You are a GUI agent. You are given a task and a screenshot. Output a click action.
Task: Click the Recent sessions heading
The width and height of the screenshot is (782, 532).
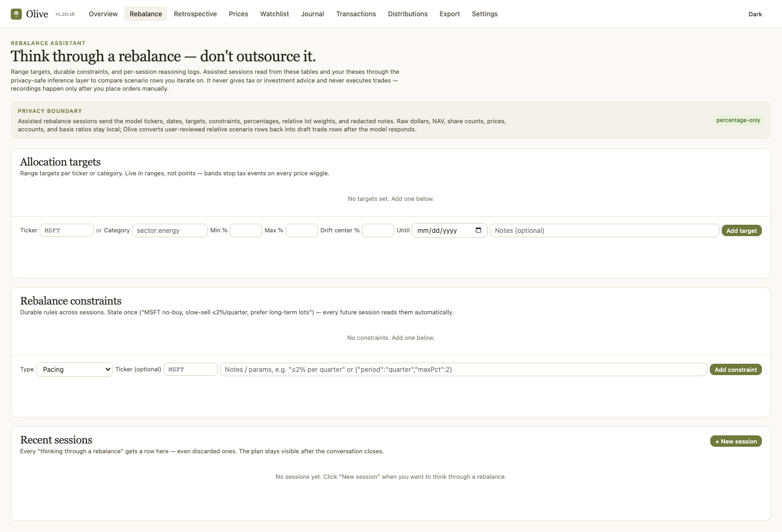click(x=56, y=440)
